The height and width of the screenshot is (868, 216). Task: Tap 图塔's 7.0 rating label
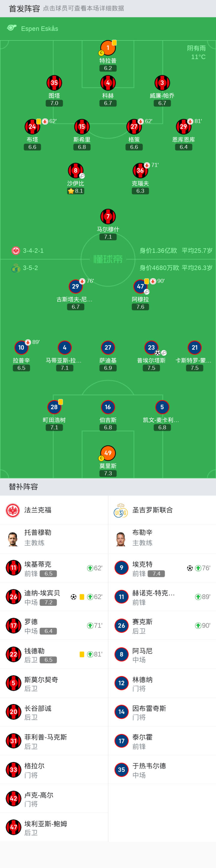pos(54,103)
